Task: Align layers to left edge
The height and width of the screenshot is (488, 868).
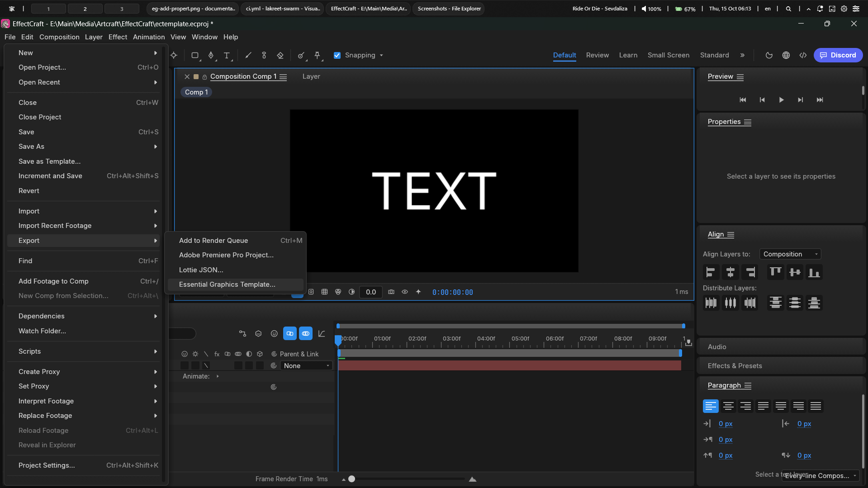Action: pyautogui.click(x=711, y=272)
